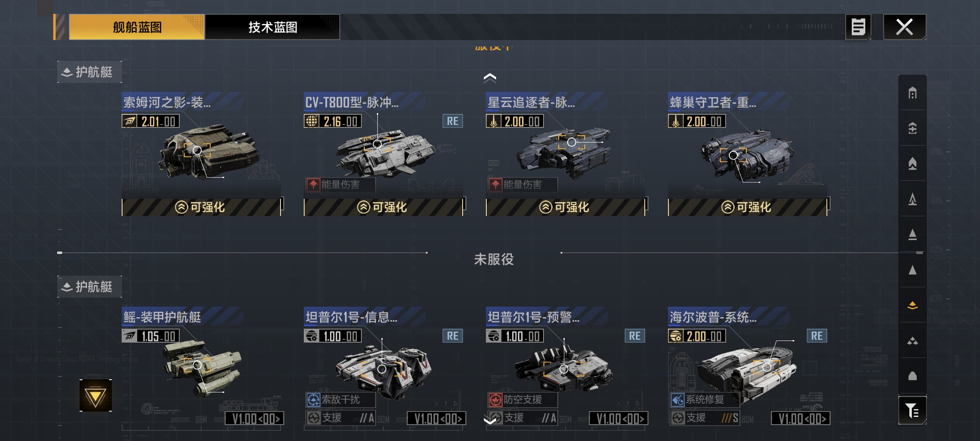The height and width of the screenshot is (441, 980).
Task: Select the three-ship squadron icon in sidebar
Action: [x=912, y=341]
